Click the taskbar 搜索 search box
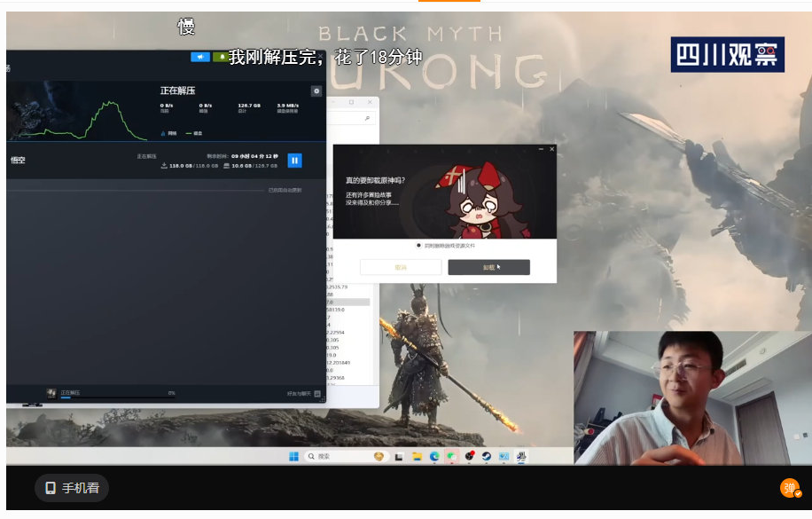The width and height of the screenshot is (812, 519). 345,456
